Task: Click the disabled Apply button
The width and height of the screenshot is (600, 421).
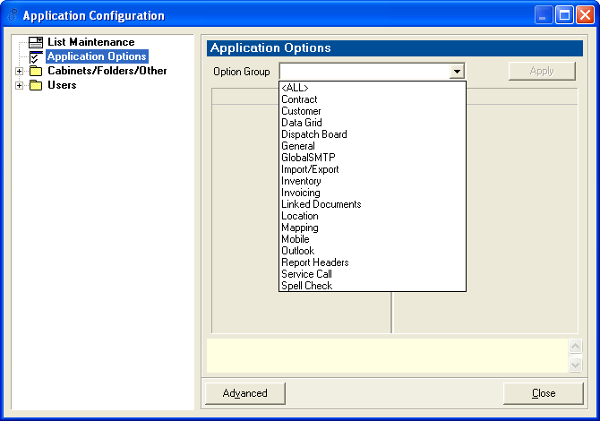Action: [x=542, y=71]
